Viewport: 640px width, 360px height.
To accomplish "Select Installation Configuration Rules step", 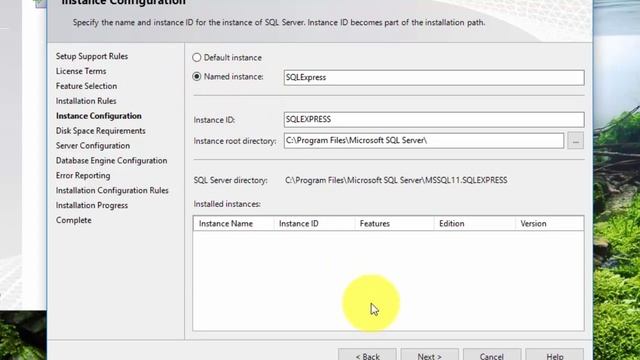I will (x=112, y=190).
